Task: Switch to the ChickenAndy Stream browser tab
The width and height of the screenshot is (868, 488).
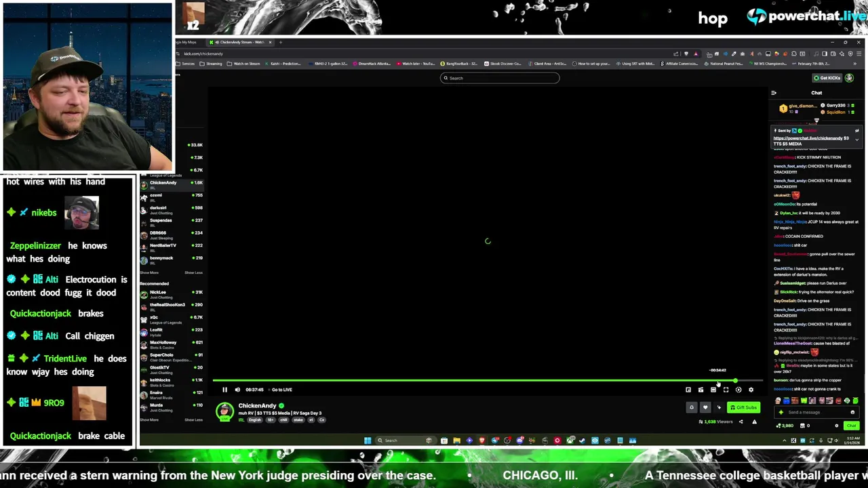Action: tap(241, 42)
